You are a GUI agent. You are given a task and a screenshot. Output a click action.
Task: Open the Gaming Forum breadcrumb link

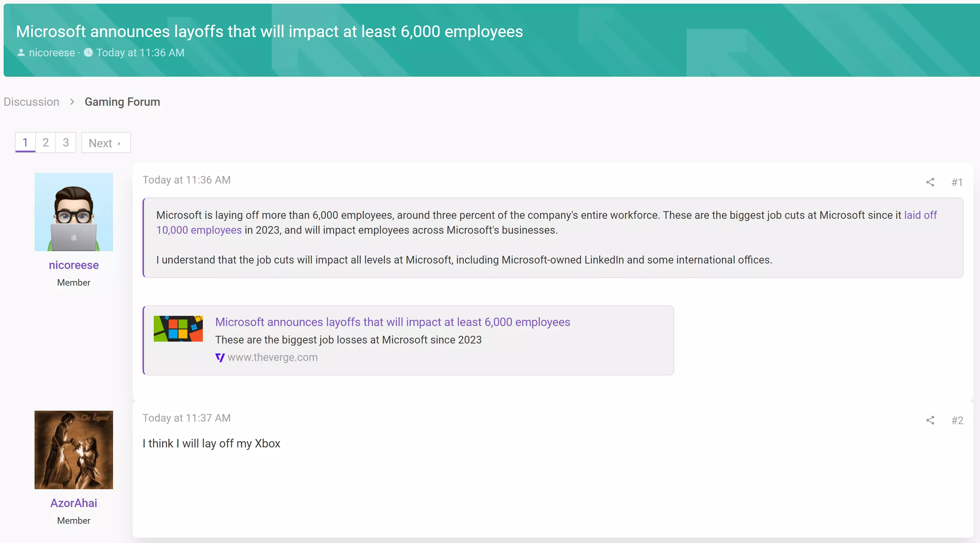[122, 102]
